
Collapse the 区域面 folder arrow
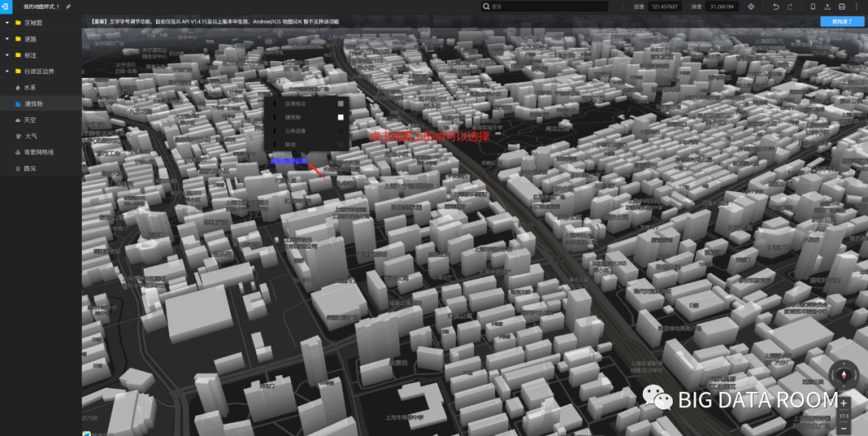[x=7, y=22]
